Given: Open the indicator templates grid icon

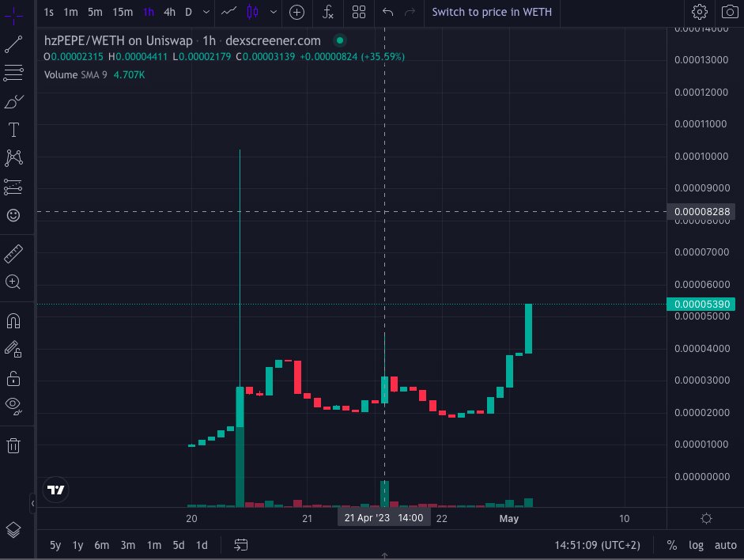Looking at the screenshot, I should [359, 13].
